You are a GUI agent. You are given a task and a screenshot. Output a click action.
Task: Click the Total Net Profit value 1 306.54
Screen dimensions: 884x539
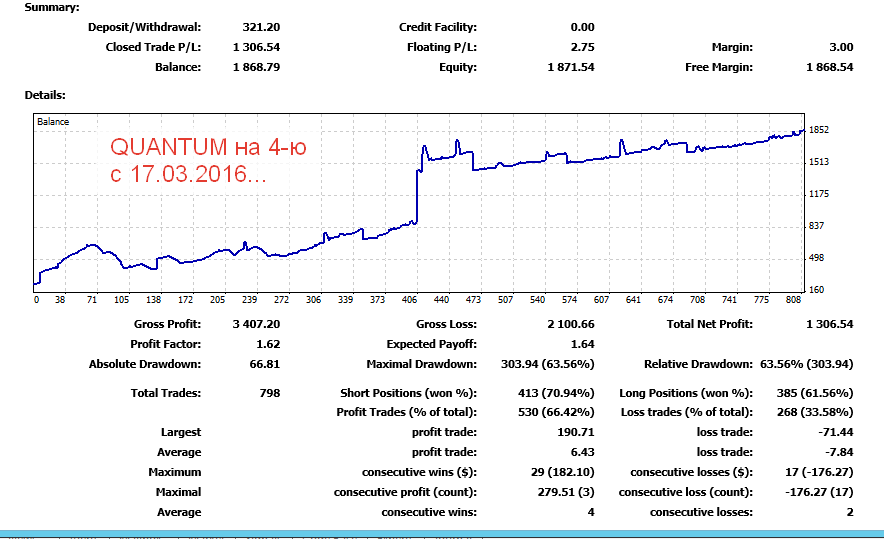coord(830,324)
